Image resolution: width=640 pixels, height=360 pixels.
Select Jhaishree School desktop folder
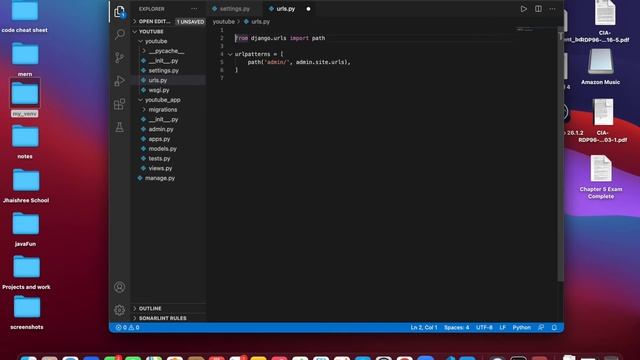tap(26, 185)
